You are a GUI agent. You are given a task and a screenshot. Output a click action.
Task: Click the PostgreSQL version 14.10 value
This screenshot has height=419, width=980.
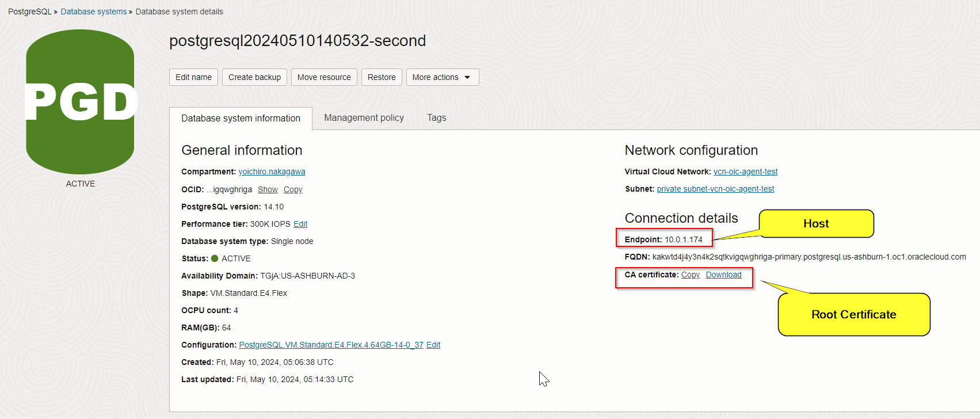pyautogui.click(x=273, y=207)
